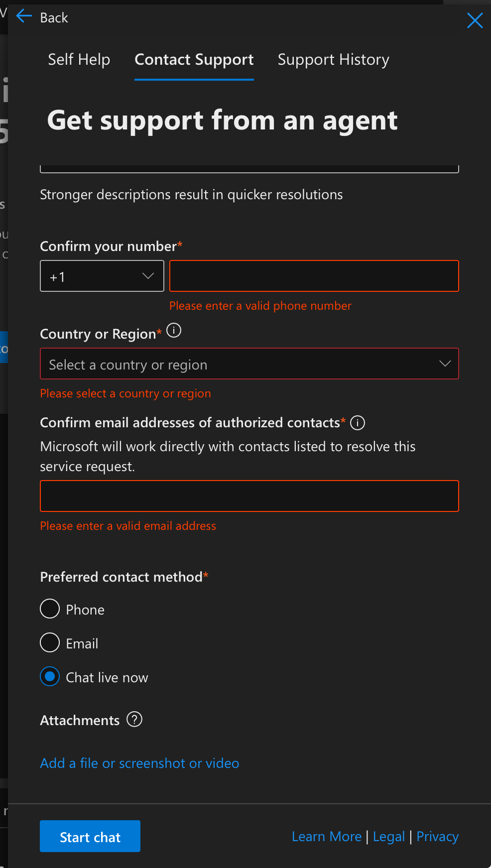The image size is (491, 868).
Task: Expand Select a country or region dropdown
Action: [249, 364]
